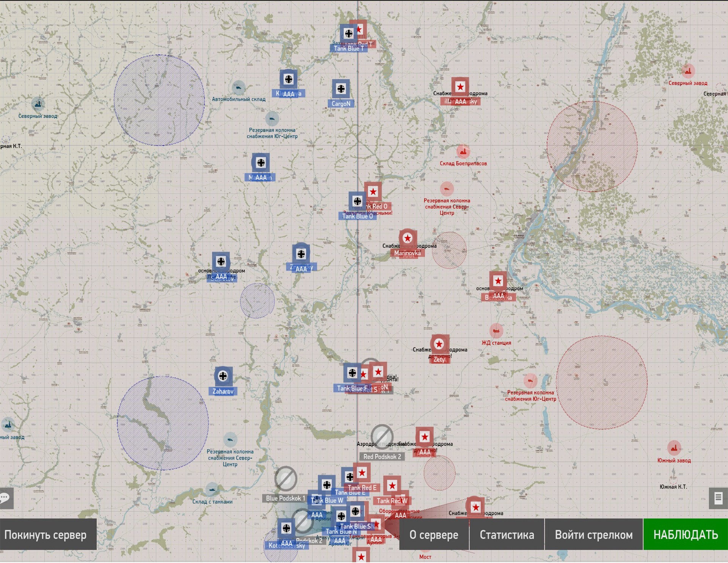Click the Автомобильный склад vehicle marker
This screenshot has height=563, width=728.
(238, 88)
